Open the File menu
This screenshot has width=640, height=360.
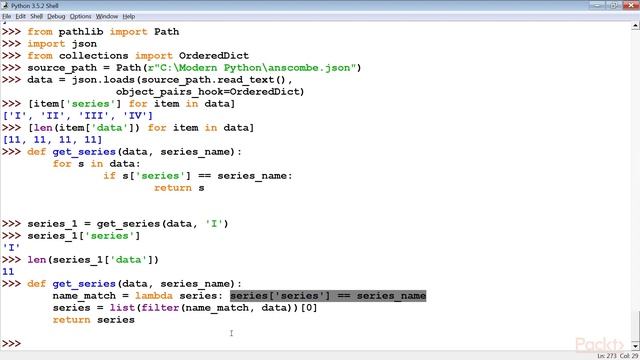pyautogui.click(x=7, y=16)
